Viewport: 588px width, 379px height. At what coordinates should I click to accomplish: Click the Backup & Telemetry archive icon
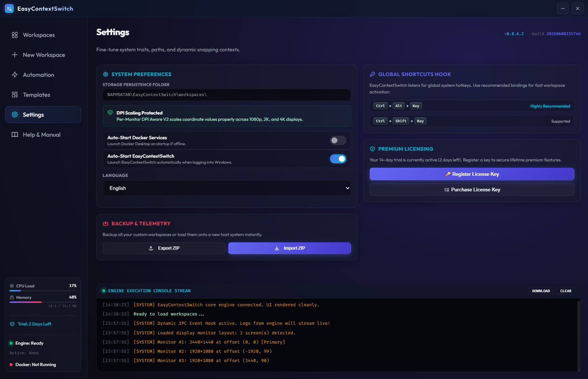(106, 223)
